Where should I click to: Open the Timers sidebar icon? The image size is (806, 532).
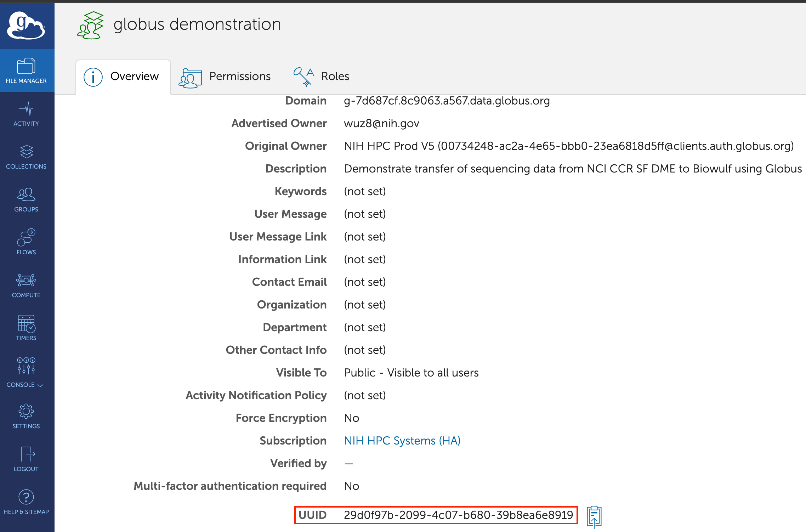pos(26,328)
